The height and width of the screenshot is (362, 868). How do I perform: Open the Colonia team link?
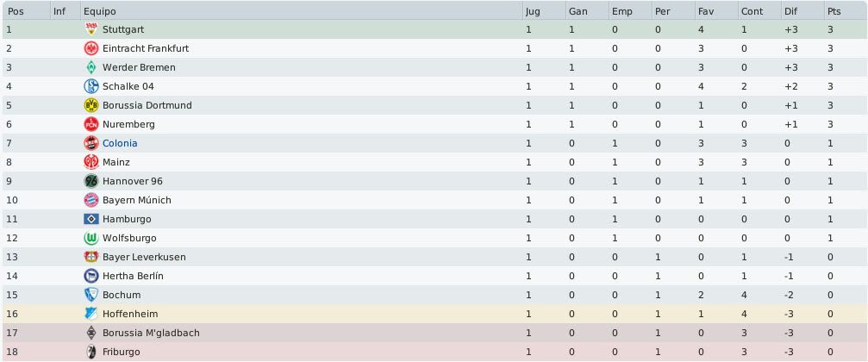coord(120,143)
